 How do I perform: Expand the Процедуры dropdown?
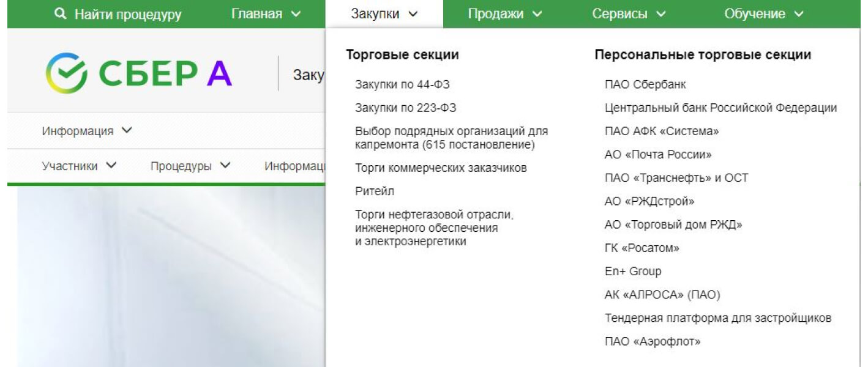pyautogui.click(x=190, y=166)
